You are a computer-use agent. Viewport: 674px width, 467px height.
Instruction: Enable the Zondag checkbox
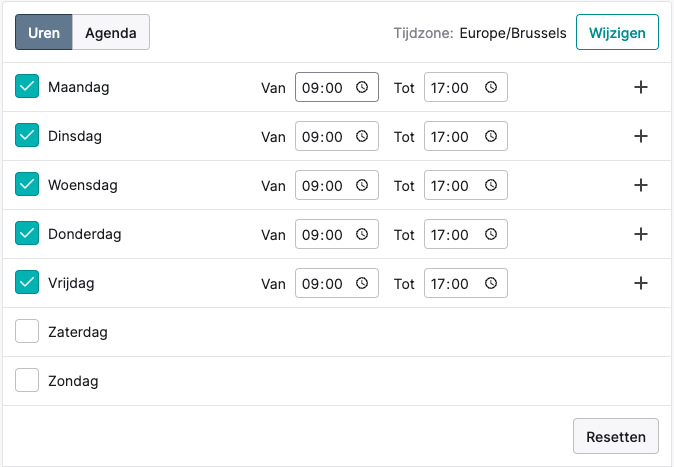(27, 380)
